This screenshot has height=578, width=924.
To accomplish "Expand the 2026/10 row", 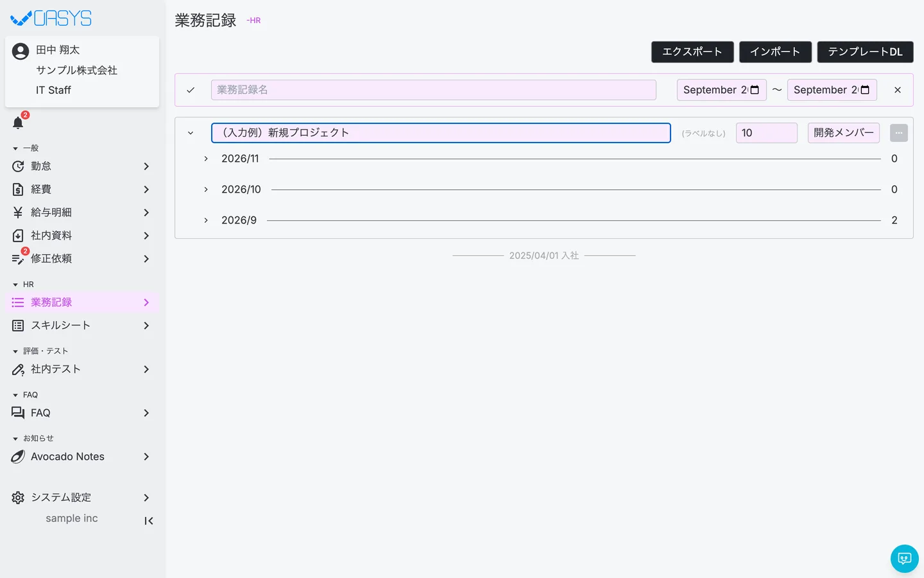I will point(206,189).
